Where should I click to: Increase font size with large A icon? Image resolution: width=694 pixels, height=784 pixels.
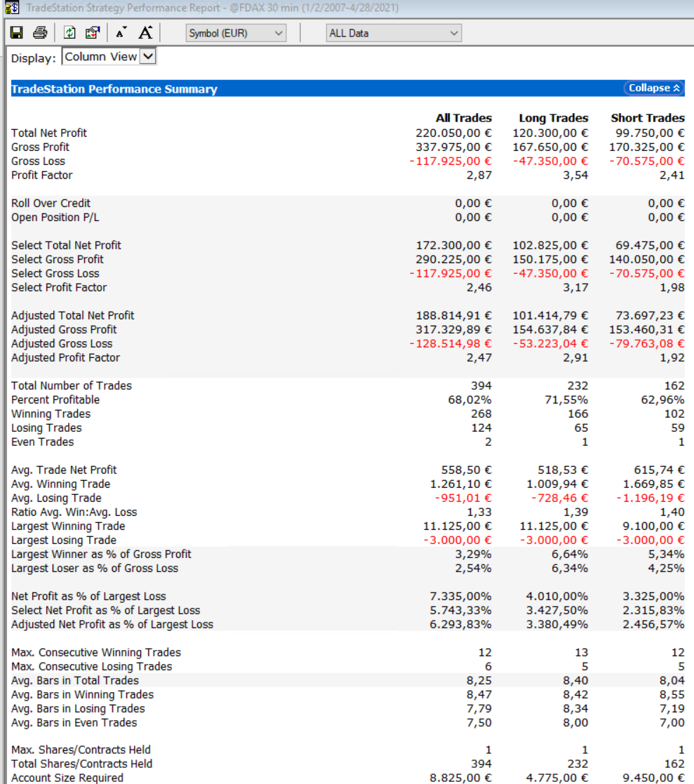tap(145, 33)
